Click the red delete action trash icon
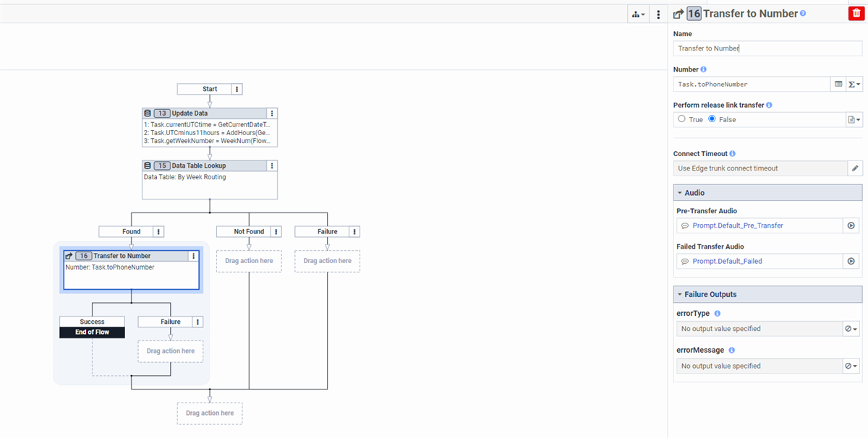 856,13
